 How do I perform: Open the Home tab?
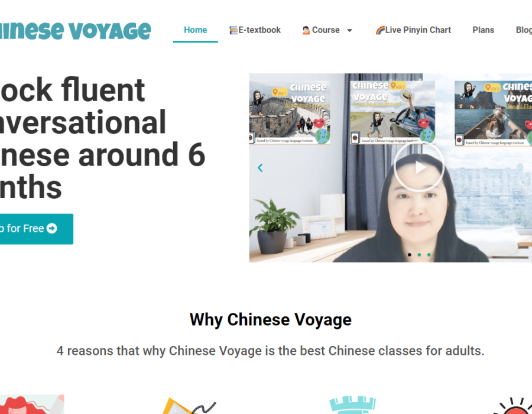click(196, 30)
